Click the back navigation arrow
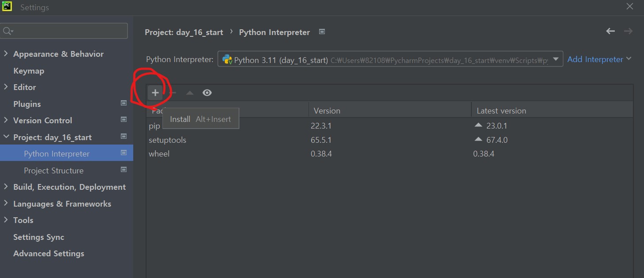This screenshot has width=644, height=278. (610, 31)
